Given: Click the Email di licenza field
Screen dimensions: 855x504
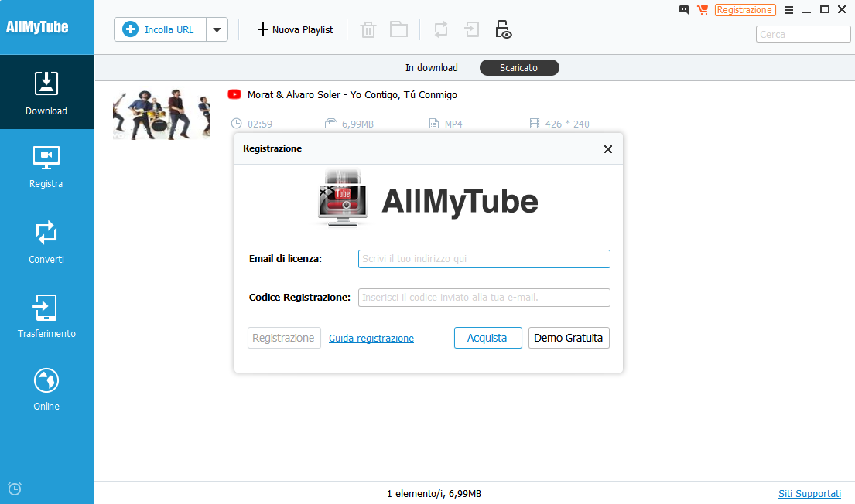Looking at the screenshot, I should (x=484, y=259).
